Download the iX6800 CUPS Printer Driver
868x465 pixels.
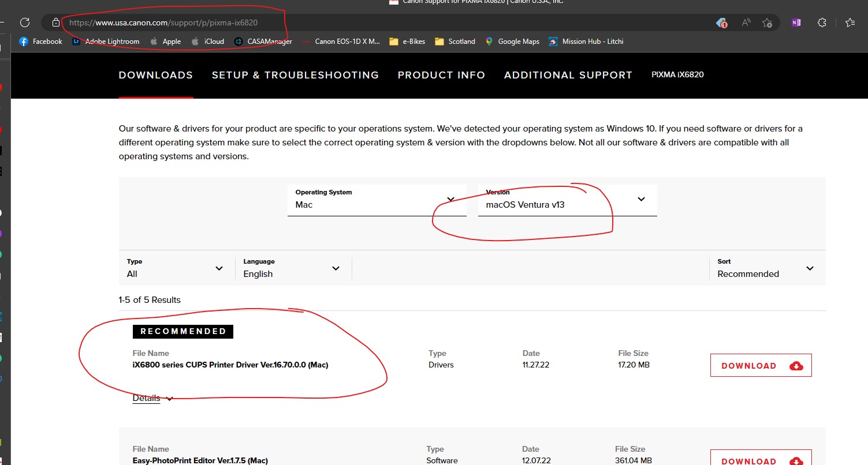tap(761, 366)
